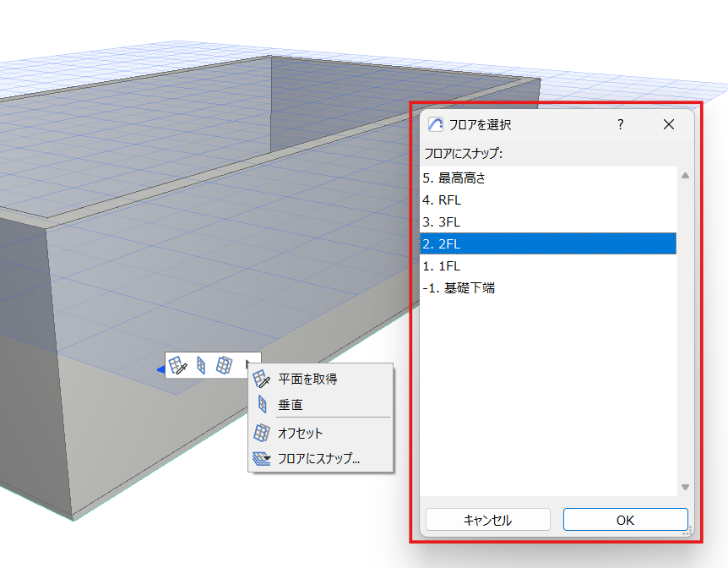
Task: Click the icon beside 平面を取得
Action: [x=262, y=380]
